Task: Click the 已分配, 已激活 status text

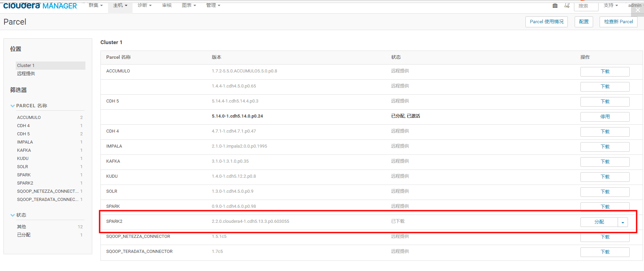Action: point(406,116)
